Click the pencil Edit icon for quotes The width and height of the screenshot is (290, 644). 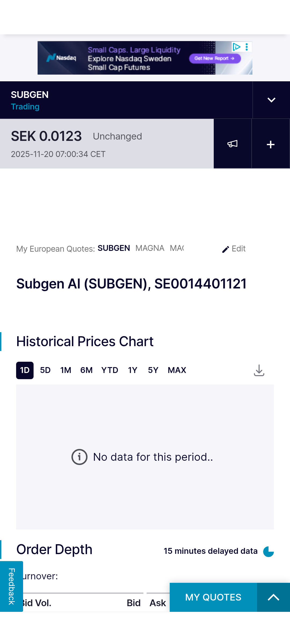coord(226,249)
